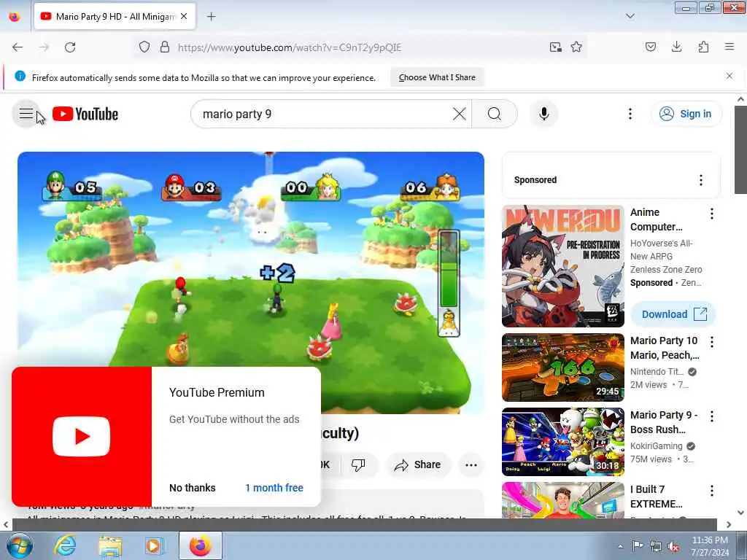
Task: Open the taskbar clock and date
Action: tap(710, 546)
